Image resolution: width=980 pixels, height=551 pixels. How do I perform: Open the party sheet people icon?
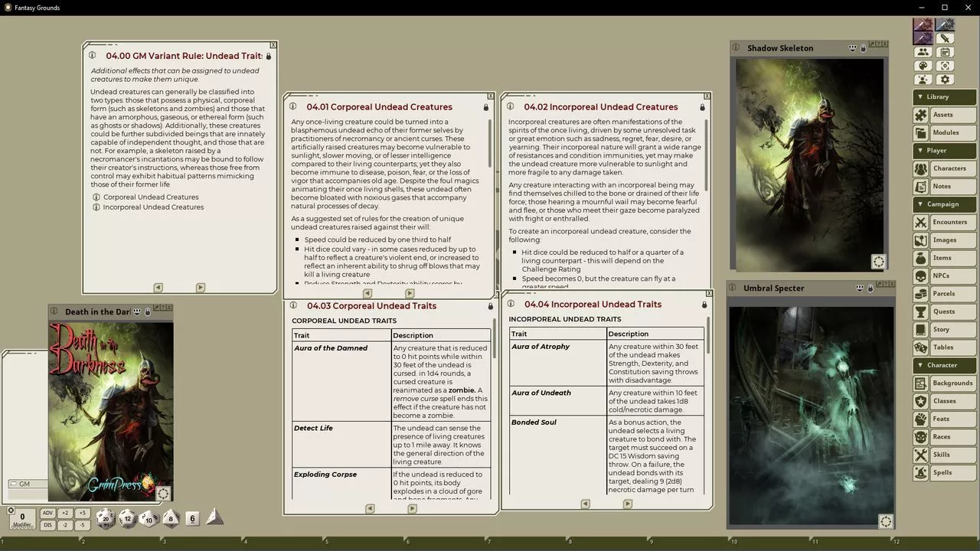[x=923, y=52]
